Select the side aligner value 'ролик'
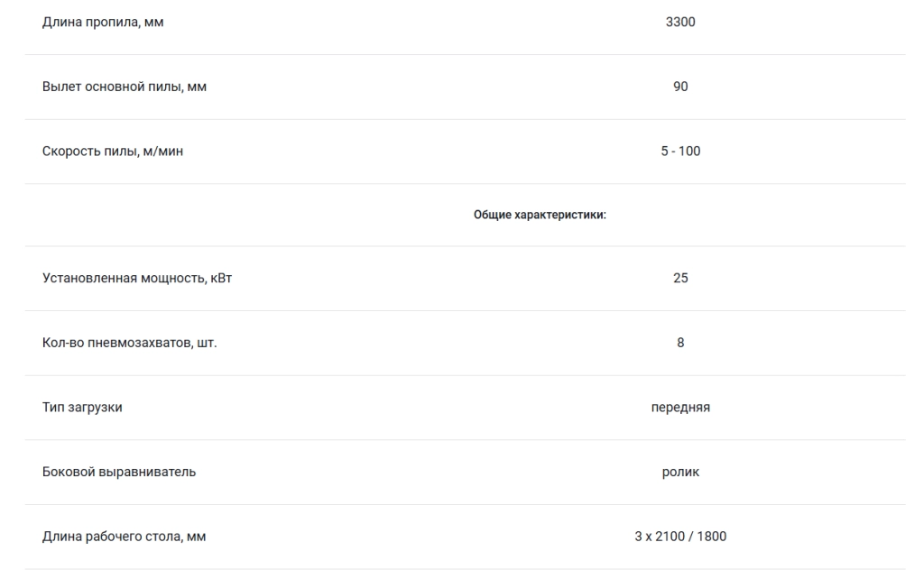 (x=680, y=472)
